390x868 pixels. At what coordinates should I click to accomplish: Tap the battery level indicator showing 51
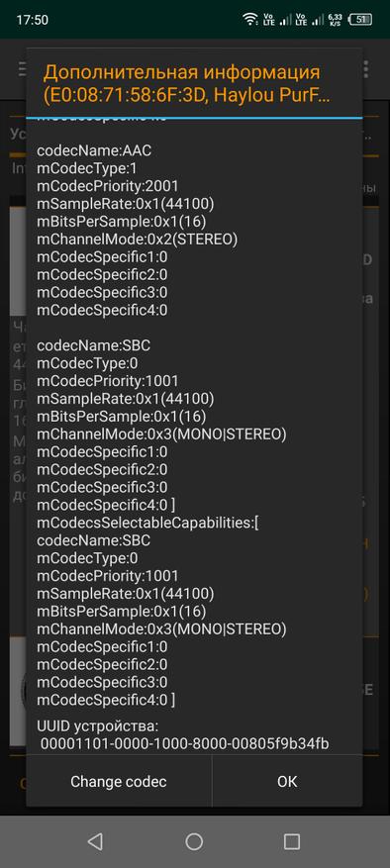point(360,20)
